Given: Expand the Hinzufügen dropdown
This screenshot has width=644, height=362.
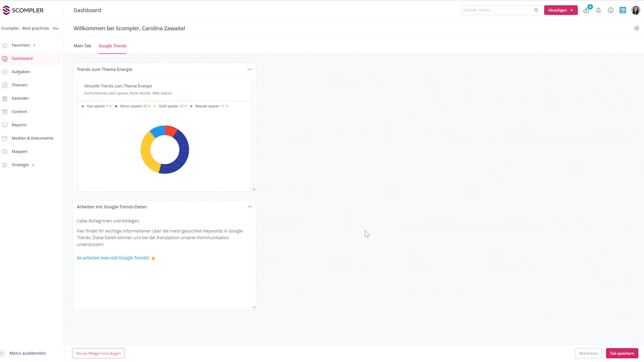Looking at the screenshot, I should [560, 10].
